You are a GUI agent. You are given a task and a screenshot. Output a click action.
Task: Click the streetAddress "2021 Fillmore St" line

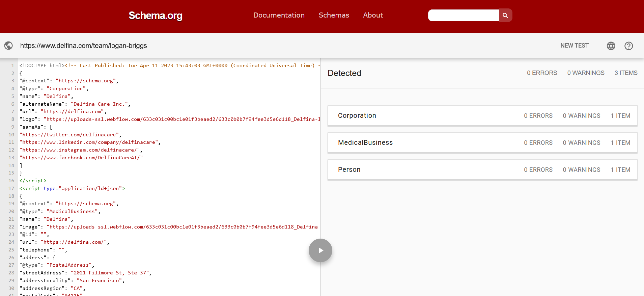pos(86,273)
